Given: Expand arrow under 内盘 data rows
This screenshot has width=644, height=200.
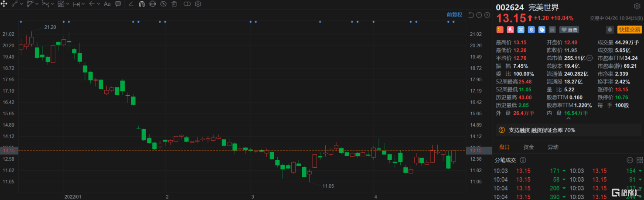Looking at the screenshot, I should 569,118.
